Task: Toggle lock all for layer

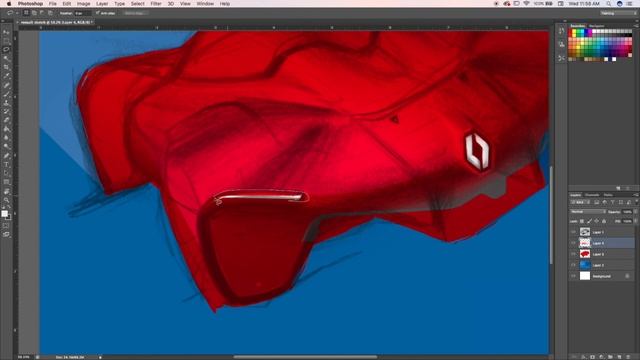Action: [604, 221]
